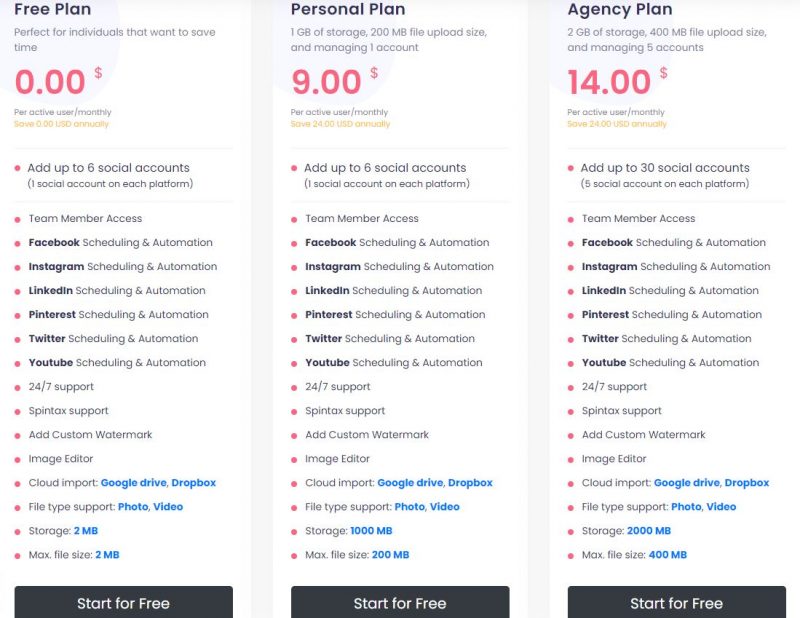Viewport: 800px width, 618px height.
Task: Click 1000 MB storage in Personal Plan
Action: 371,530
